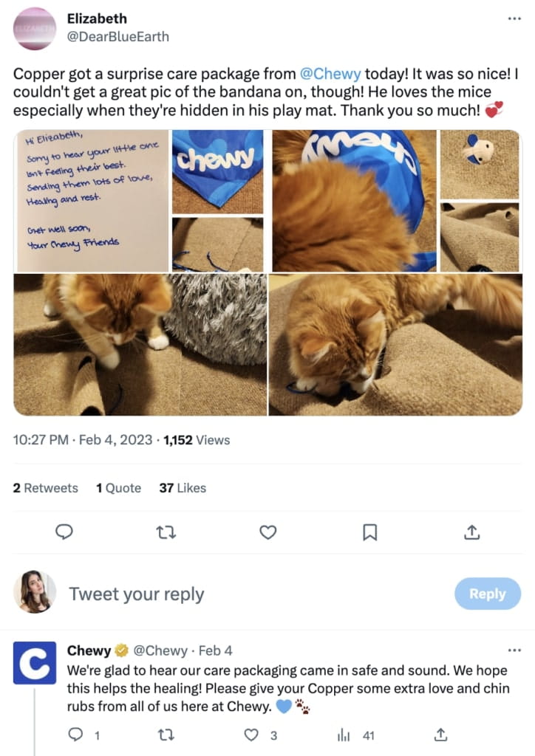Click Chewy's verified checkmark badge
This screenshot has width=535, height=756.
pyautogui.click(x=122, y=650)
